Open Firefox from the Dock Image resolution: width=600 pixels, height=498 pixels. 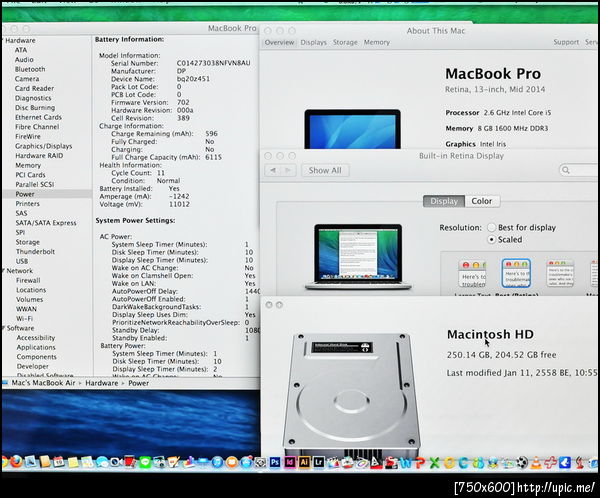pos(16,462)
